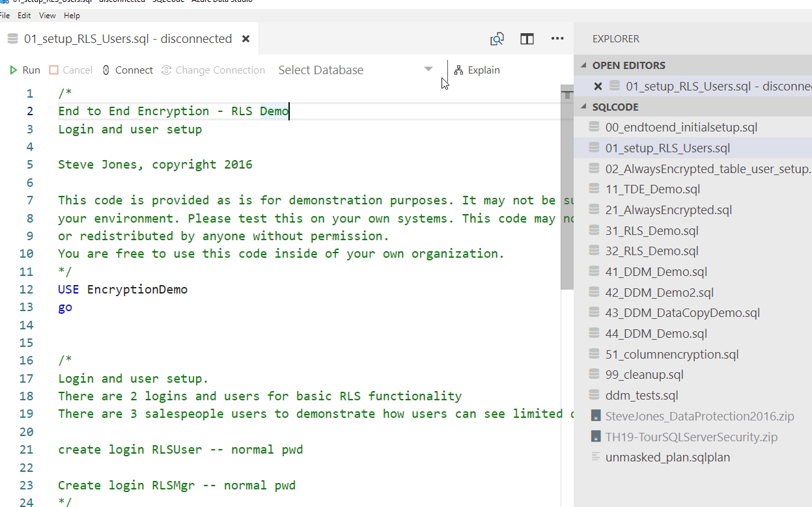Click the Explain query plan icon
The width and height of the screenshot is (812, 507).
[x=459, y=70]
